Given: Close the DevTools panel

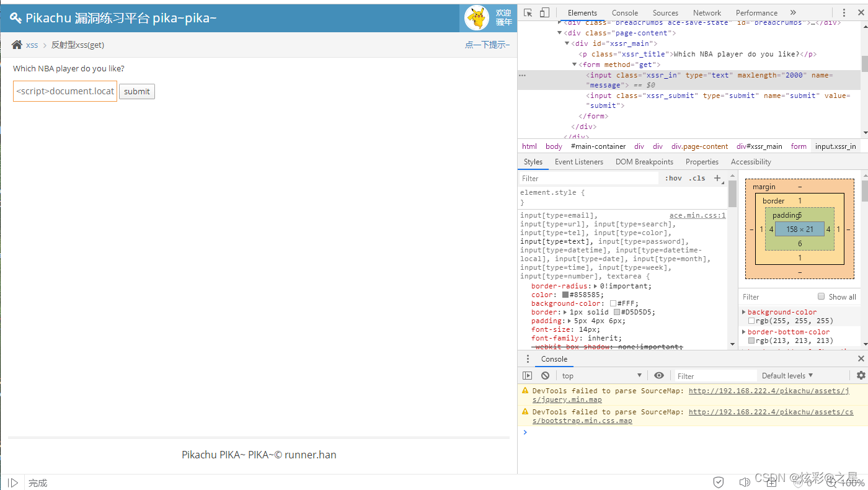Looking at the screenshot, I should tap(861, 12).
